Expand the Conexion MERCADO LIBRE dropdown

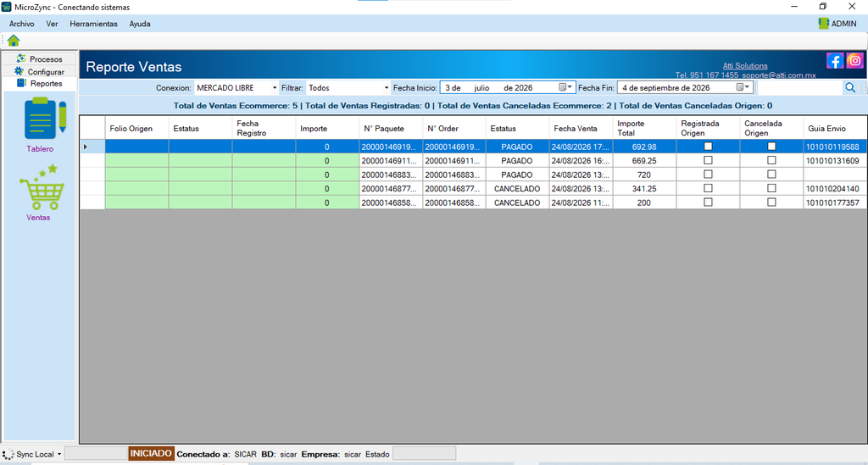tap(274, 87)
